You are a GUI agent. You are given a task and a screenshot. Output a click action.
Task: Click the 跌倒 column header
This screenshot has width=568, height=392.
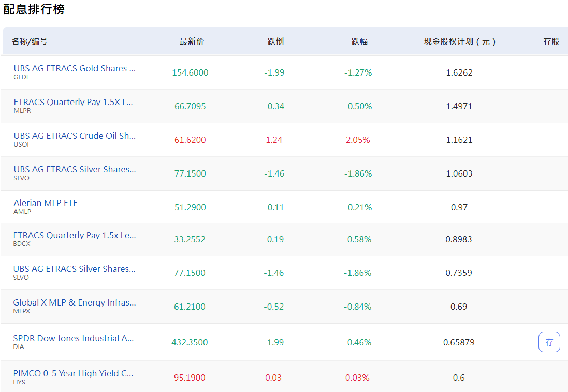tap(275, 41)
